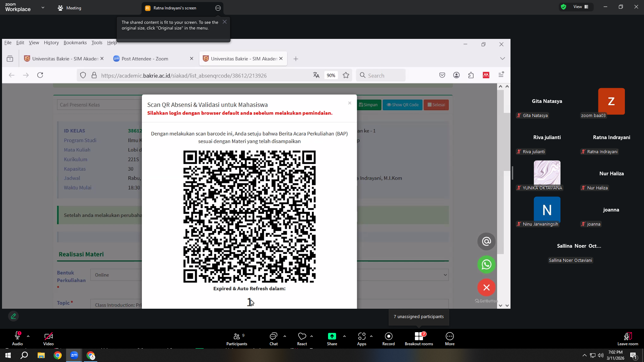The height and width of the screenshot is (362, 644).
Task: Click the 90% zoom level indicator
Action: (331, 75)
